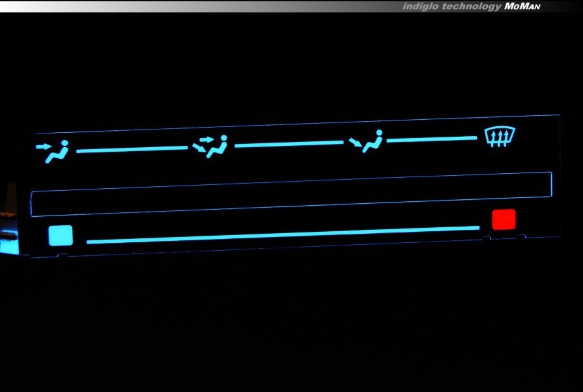Image resolution: width=583 pixels, height=392 pixels.
Task: Click the arrow pointing at the face vent figure
Action: 42,147
